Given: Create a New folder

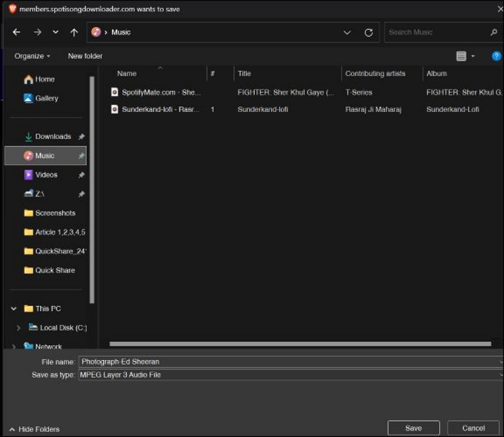Looking at the screenshot, I should [85, 56].
